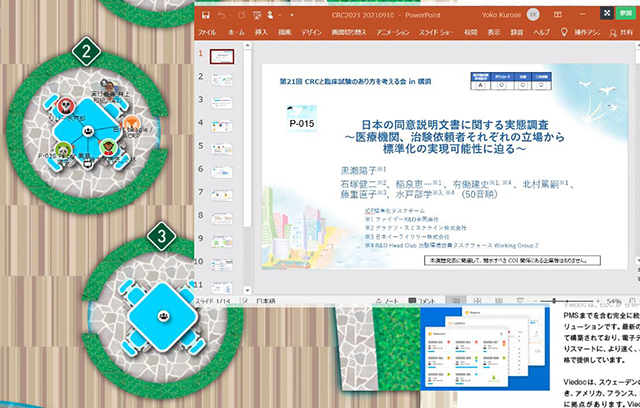
Task: Select slide 7 thumbnail
Action: pyautogui.click(x=222, y=195)
